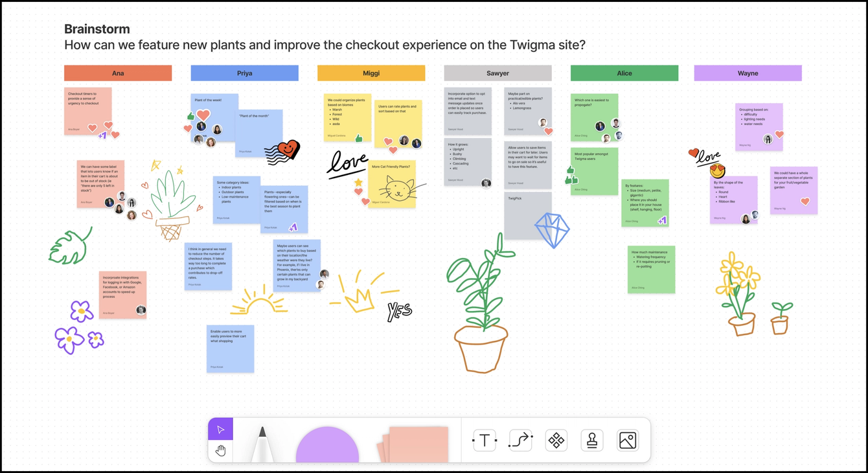Click the +1 stamp under Ana's checkout timer note

point(102,135)
